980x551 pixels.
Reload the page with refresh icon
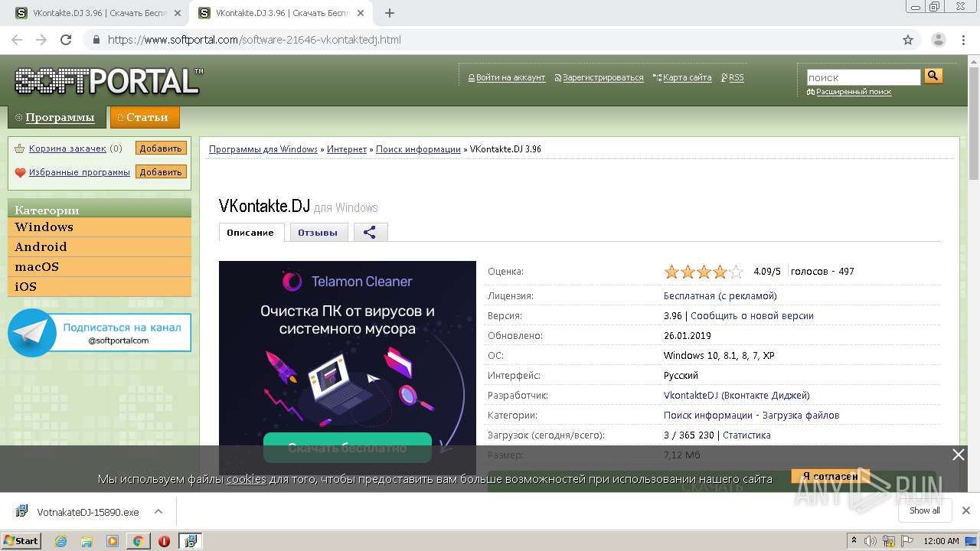[66, 40]
